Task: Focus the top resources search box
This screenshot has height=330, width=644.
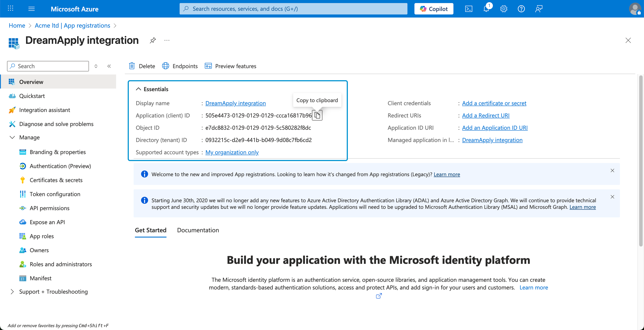Action: pyautogui.click(x=293, y=9)
